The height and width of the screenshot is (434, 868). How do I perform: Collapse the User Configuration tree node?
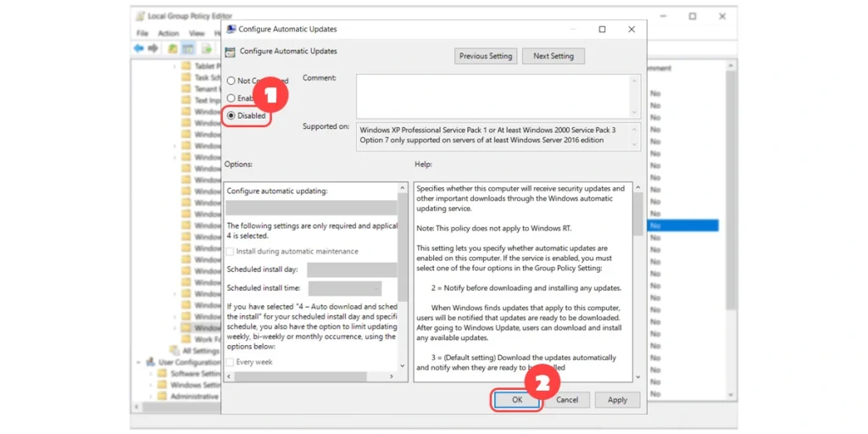(x=138, y=362)
